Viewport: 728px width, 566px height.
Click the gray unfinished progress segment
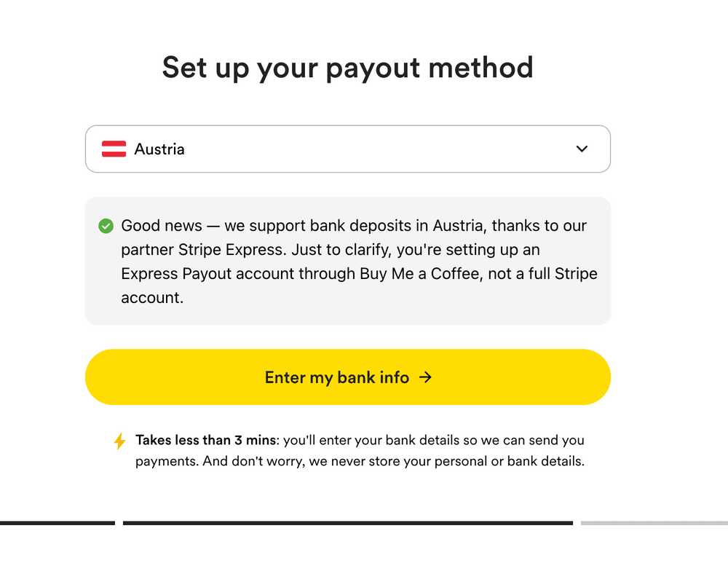pos(654,522)
